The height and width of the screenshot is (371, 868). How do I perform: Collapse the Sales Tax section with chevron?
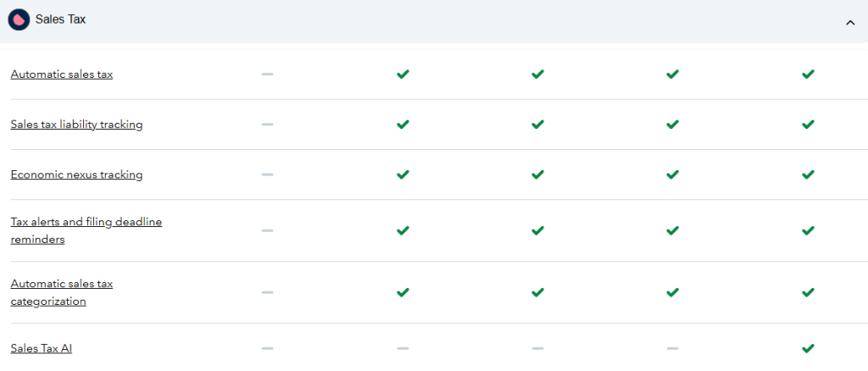(x=850, y=23)
